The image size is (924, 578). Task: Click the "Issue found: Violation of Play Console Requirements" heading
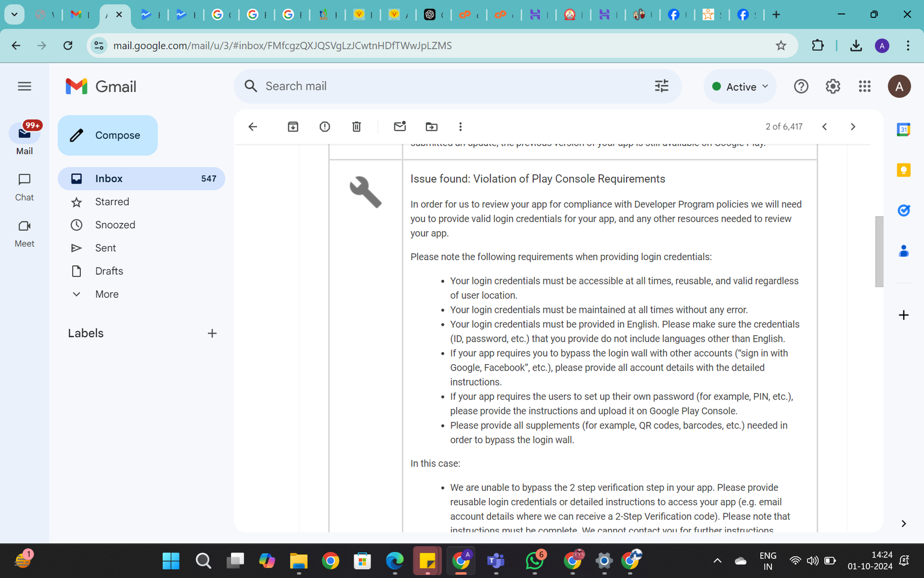[538, 179]
